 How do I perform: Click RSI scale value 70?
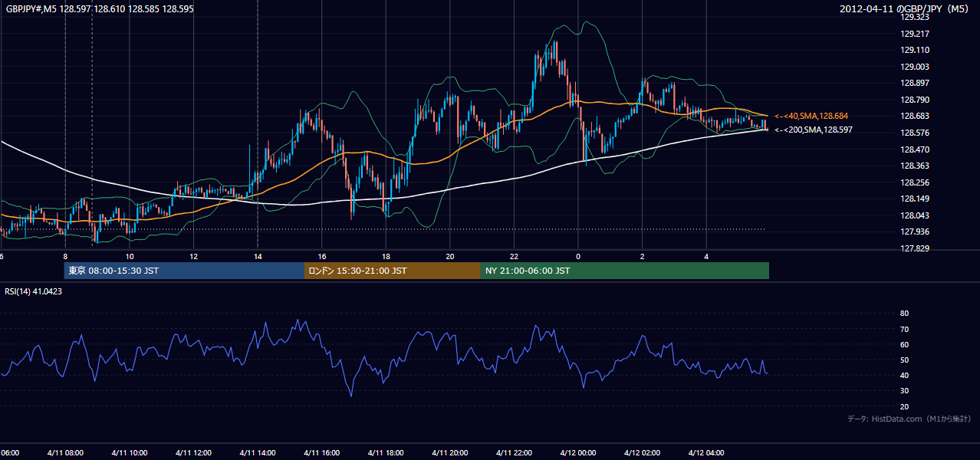pos(905,329)
